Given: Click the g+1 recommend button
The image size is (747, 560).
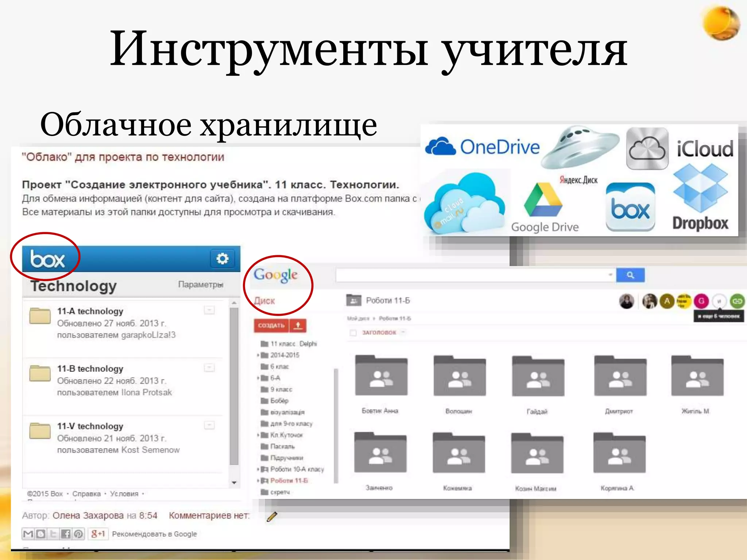Looking at the screenshot, I should [x=98, y=534].
